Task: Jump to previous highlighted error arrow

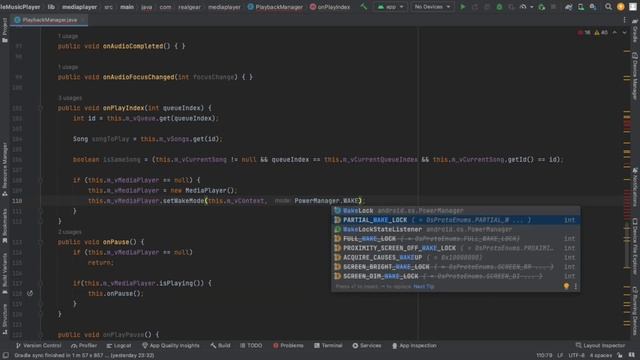Action: point(615,32)
